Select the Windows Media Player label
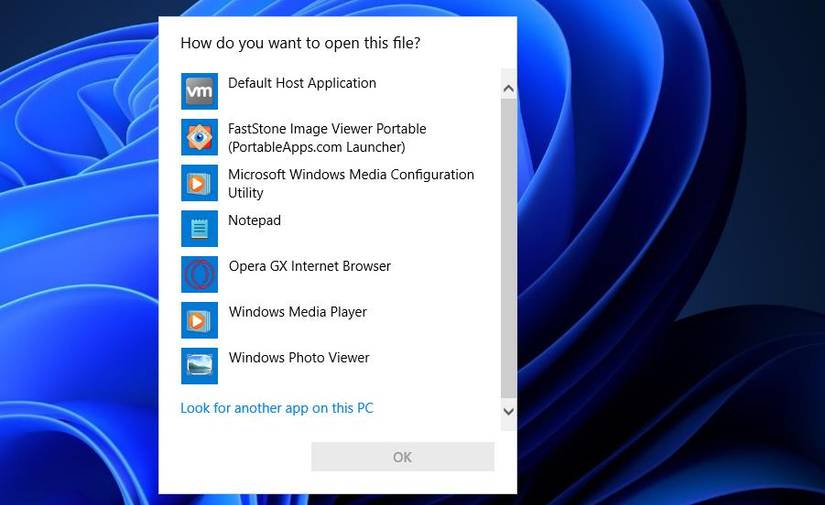This screenshot has width=825, height=505. (298, 312)
